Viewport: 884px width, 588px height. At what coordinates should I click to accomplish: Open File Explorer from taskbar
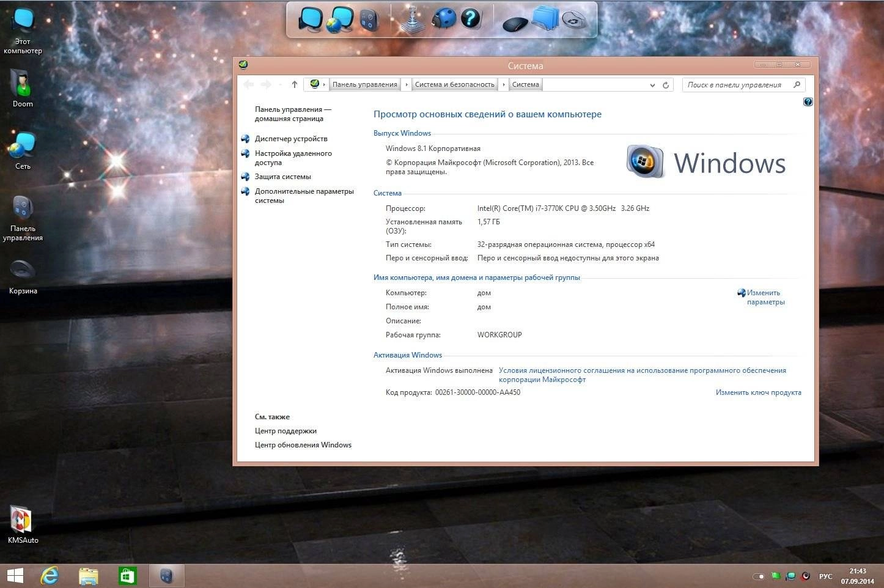pos(89,576)
